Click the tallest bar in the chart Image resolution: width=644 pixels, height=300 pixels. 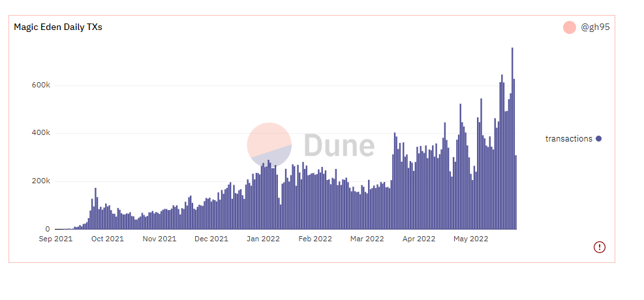(x=512, y=138)
